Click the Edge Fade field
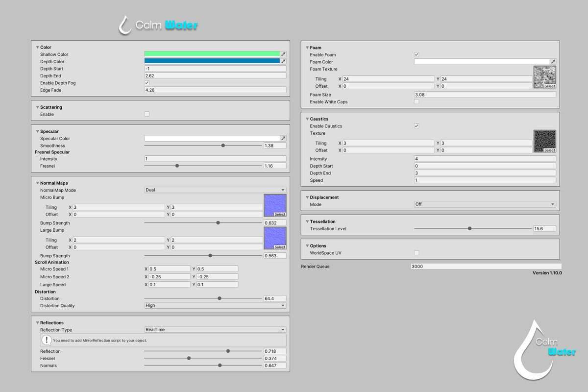 215,90
